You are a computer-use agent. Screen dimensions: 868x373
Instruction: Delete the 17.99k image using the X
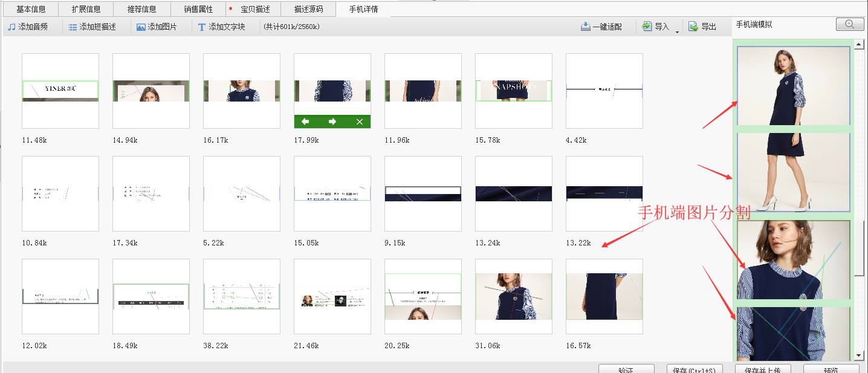pyautogui.click(x=360, y=122)
